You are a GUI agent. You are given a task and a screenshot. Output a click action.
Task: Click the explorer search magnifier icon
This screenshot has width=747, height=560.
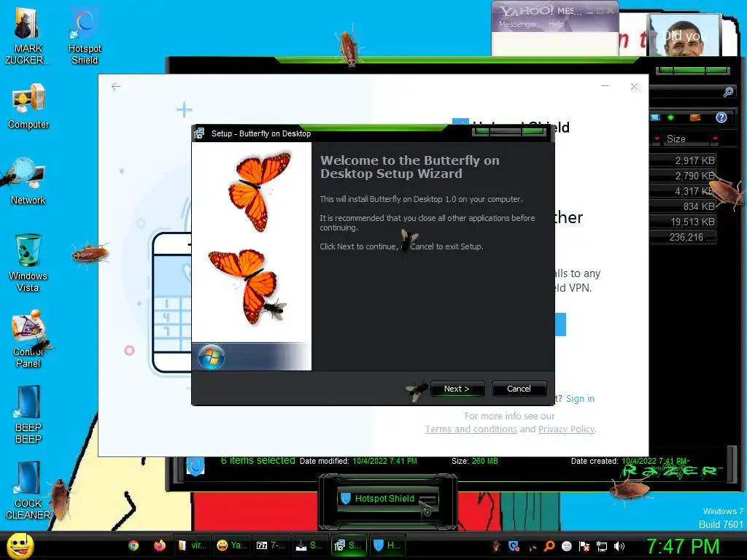click(x=728, y=92)
